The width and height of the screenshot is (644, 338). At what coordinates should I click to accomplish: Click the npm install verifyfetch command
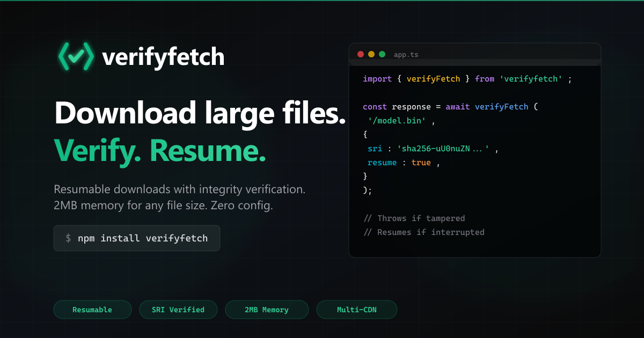144,238
